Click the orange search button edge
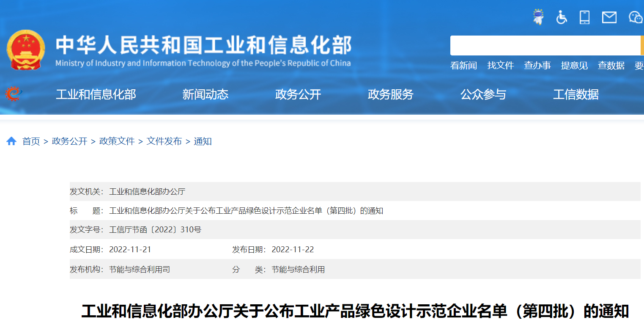644x328 pixels. pyautogui.click(x=642, y=45)
